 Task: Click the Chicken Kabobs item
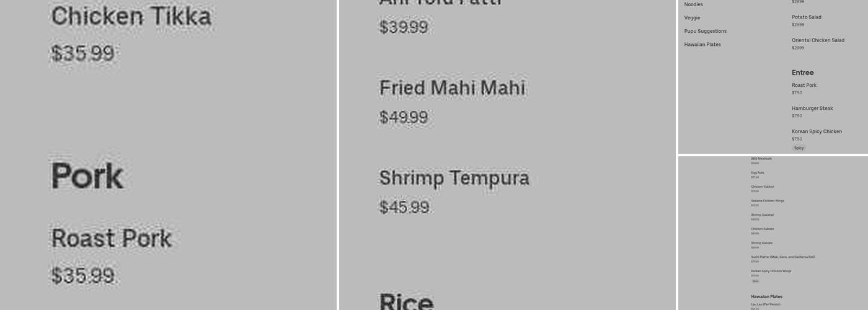[762, 229]
